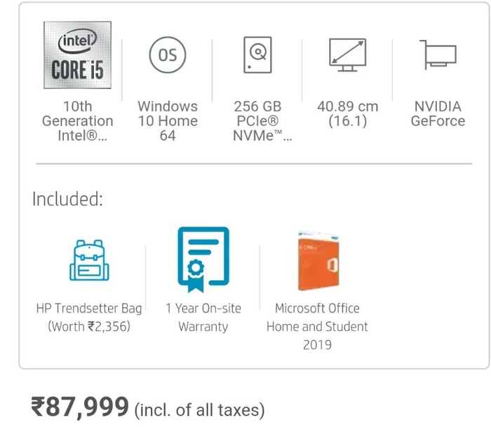Click the hard drive storage icon
The width and height of the screenshot is (491, 448).
257,55
